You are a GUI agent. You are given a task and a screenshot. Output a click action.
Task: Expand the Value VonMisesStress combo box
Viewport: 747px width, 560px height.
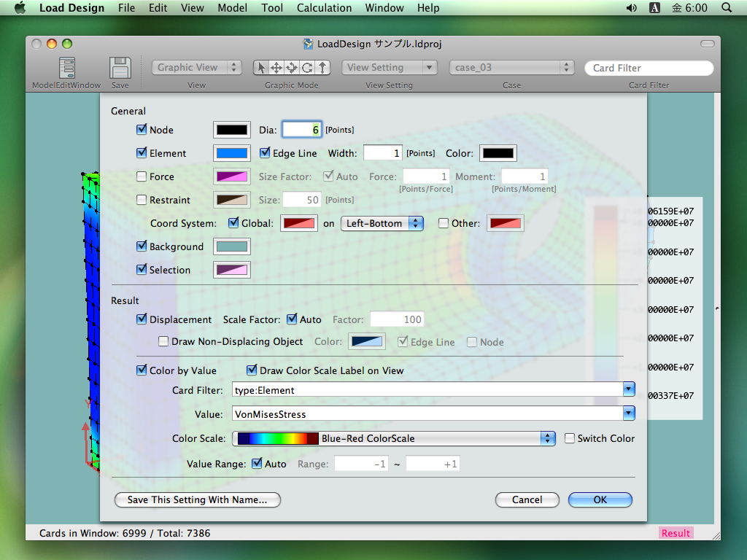tap(629, 413)
